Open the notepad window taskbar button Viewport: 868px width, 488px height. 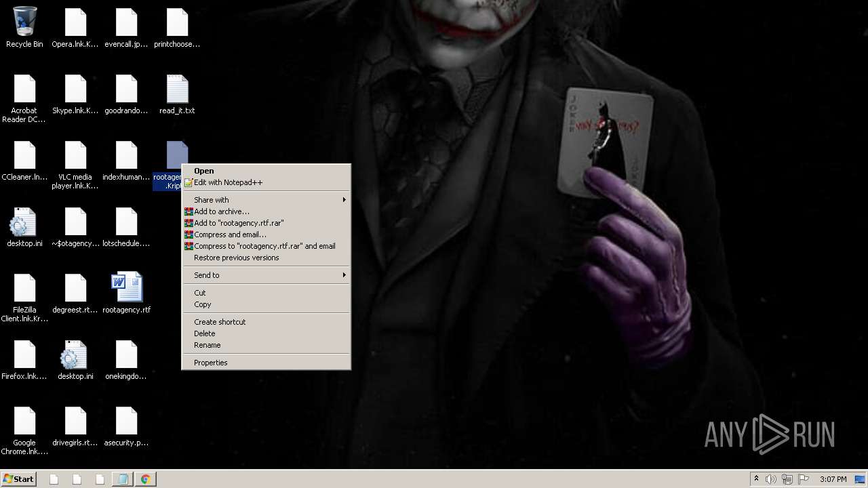123,479
